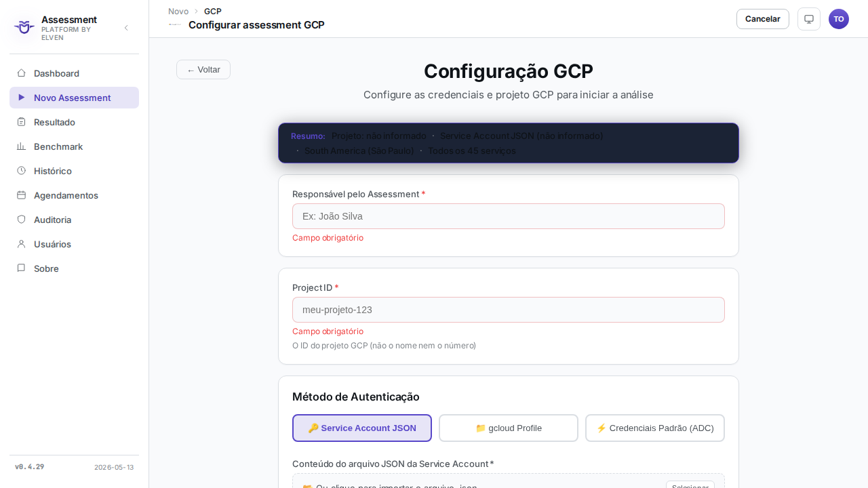Open the TO user avatar menu
Image resolution: width=868 pixels, height=488 pixels.
[839, 19]
